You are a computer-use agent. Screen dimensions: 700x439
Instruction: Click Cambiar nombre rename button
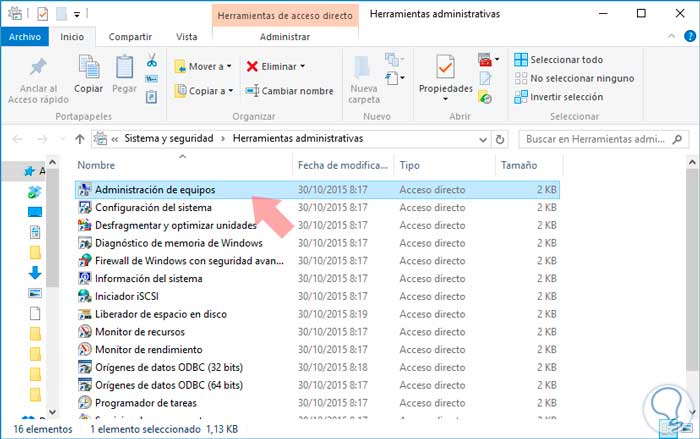pyautogui.click(x=289, y=91)
